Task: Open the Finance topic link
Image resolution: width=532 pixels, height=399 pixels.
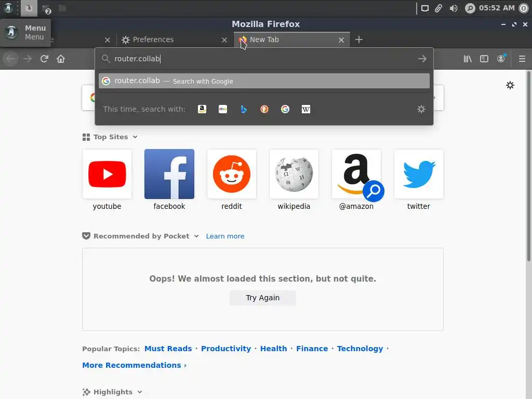Action: (312, 349)
